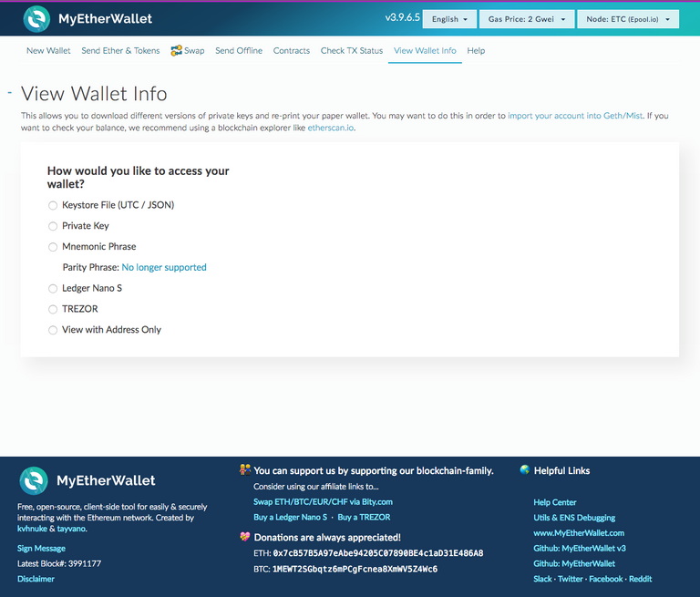
Task: Choose the TREZOR radio option
Action: pos(53,309)
